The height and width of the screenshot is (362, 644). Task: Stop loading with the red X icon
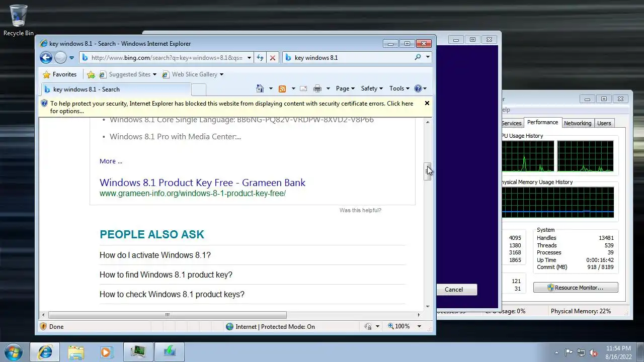[x=273, y=58]
